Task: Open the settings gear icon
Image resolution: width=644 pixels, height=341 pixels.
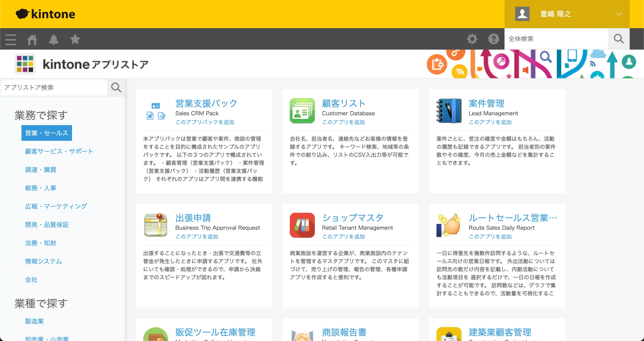Action: (x=472, y=39)
